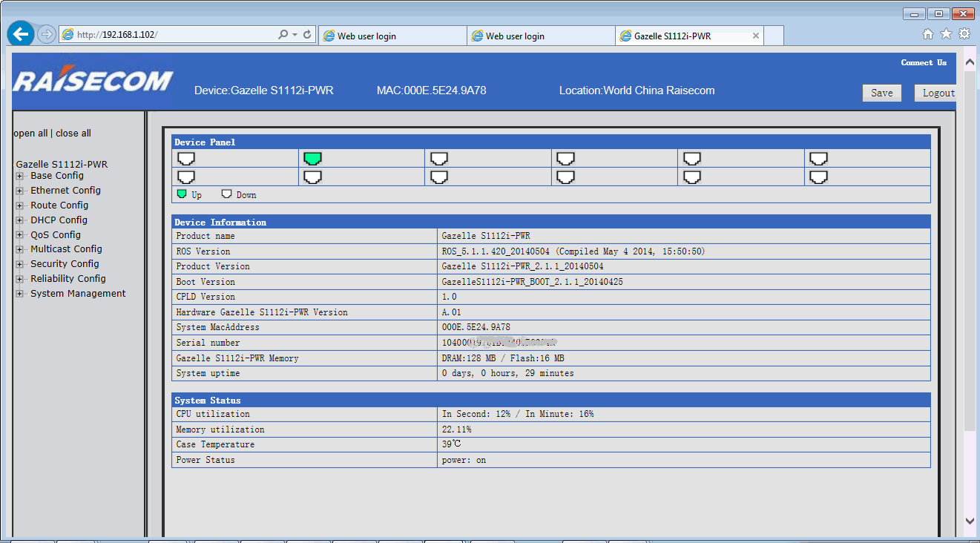Expand the Reliability Config tree node
This screenshot has width=980, height=543.
pos(20,280)
